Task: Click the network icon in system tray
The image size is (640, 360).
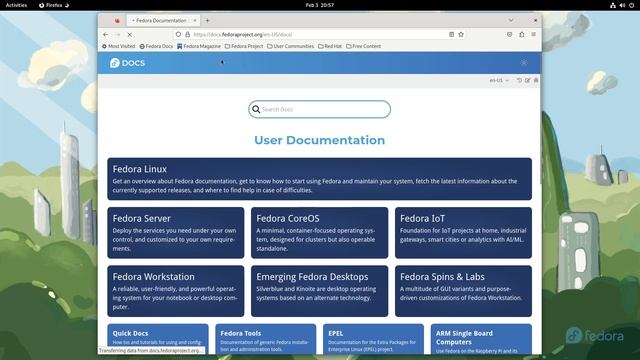Action: click(613, 5)
